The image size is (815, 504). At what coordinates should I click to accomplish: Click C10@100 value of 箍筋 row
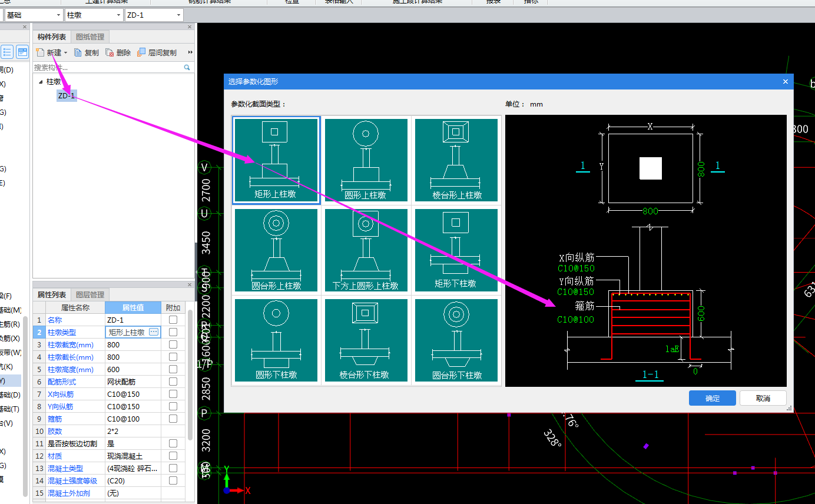[133, 419]
